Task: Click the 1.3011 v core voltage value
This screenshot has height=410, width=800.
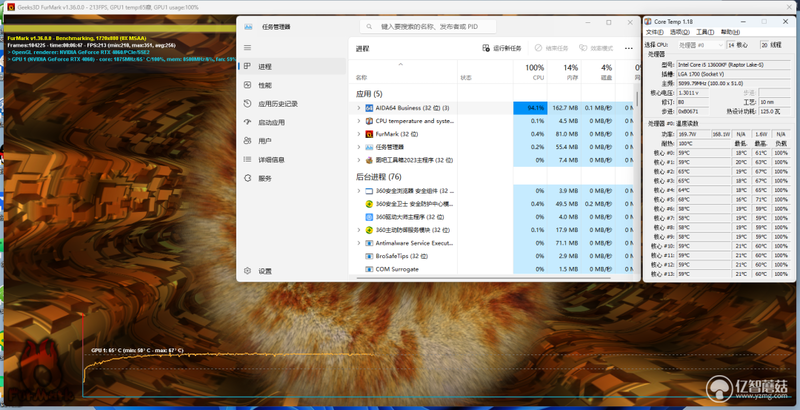Action: (x=693, y=93)
